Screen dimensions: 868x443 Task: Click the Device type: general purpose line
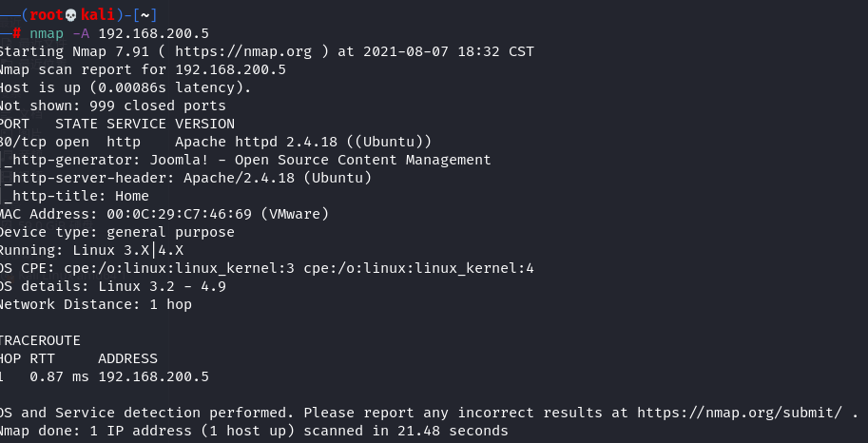click(x=117, y=232)
